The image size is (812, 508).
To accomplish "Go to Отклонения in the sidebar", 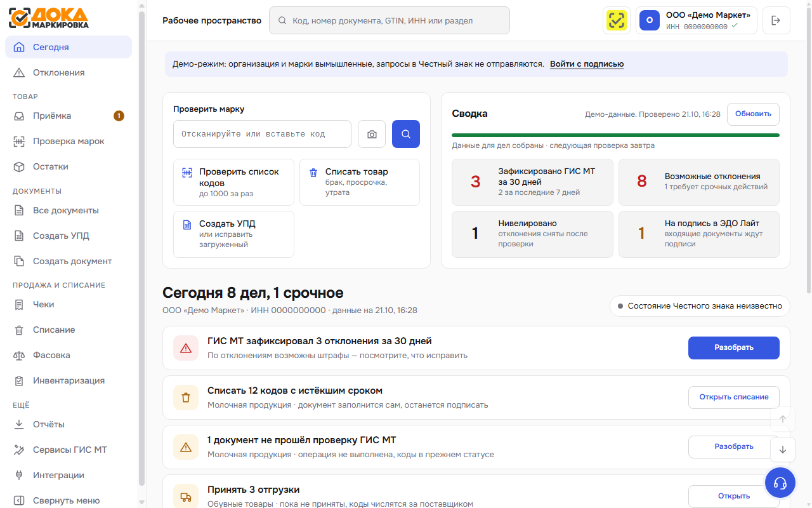I will click(x=69, y=72).
